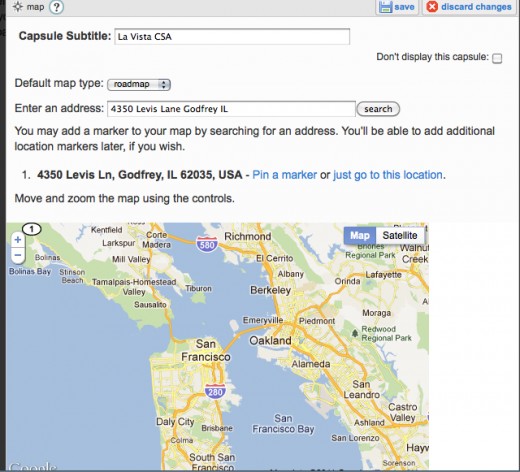Viewport: 520px width, 472px height.
Task: Click the Berkeley label on map
Action: coord(271,290)
